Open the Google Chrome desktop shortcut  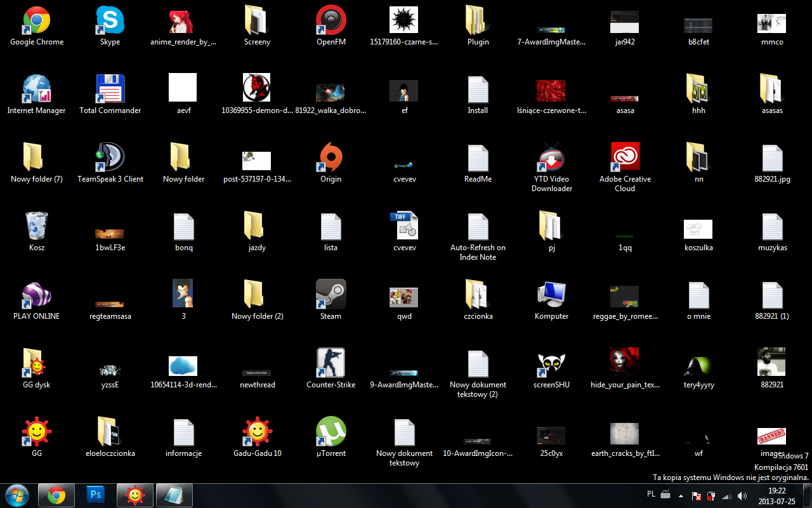tap(37, 21)
